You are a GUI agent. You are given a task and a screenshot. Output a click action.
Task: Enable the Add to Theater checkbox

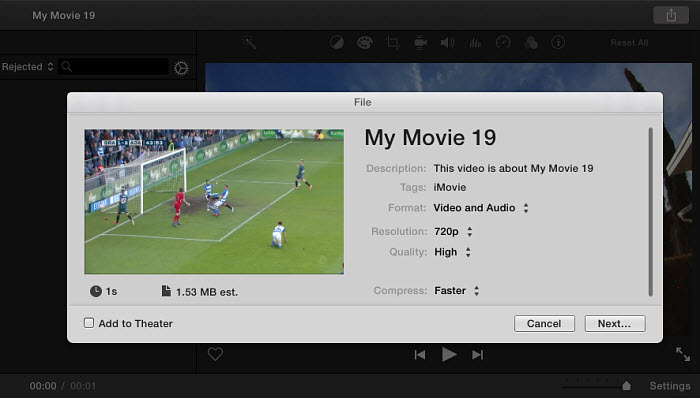tap(89, 323)
